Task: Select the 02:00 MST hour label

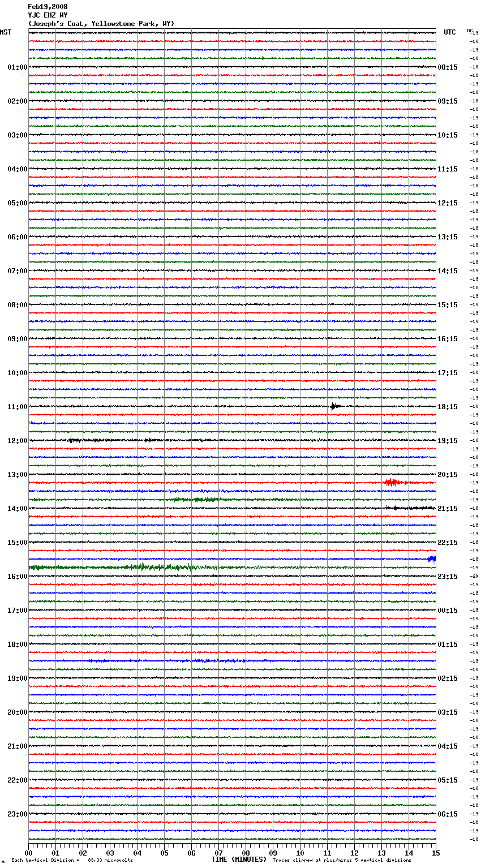Action: (x=18, y=101)
